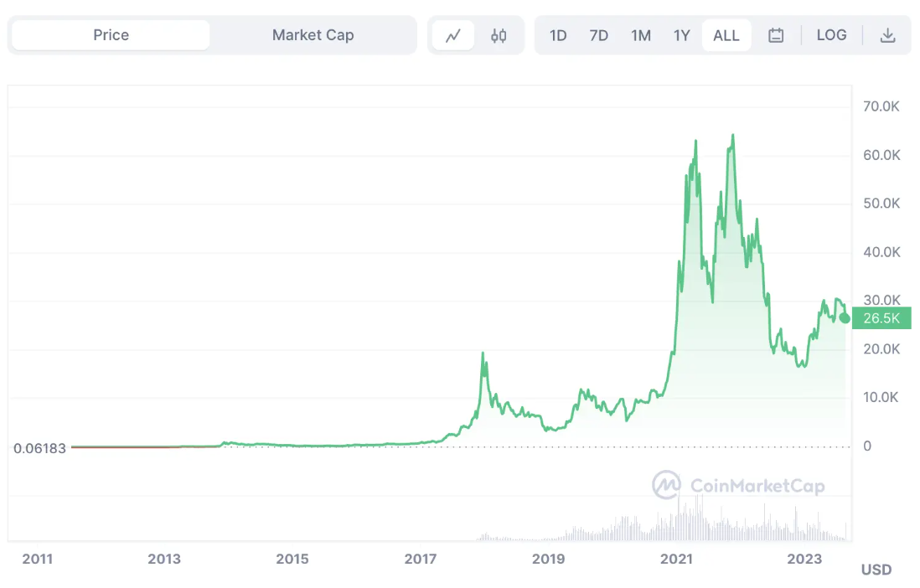
Task: Click the 1M time range button
Action: pyautogui.click(x=641, y=34)
